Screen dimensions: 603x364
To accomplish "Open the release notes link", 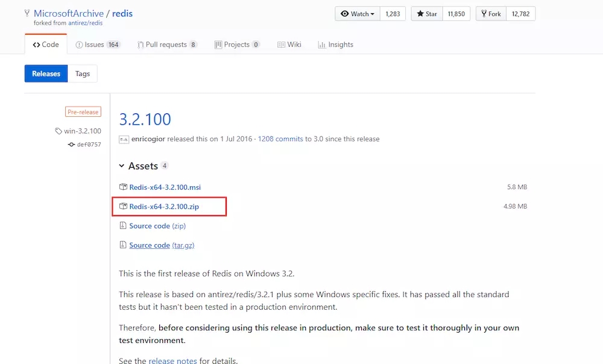I will click(x=172, y=360).
